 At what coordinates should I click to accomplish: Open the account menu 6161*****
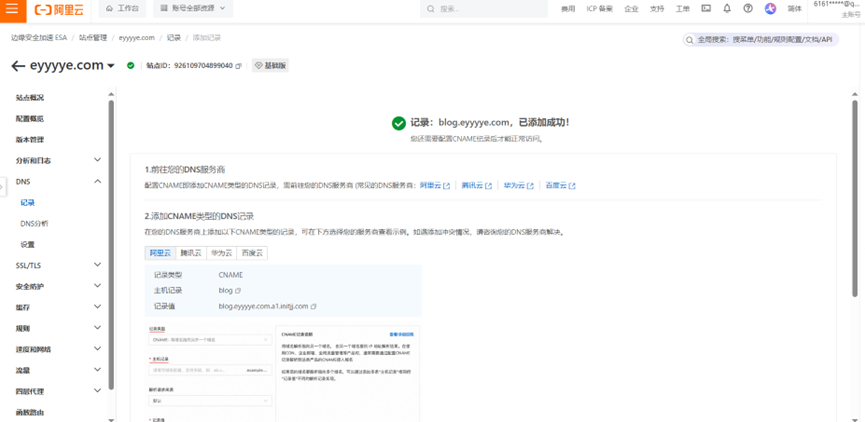pyautogui.click(x=836, y=9)
